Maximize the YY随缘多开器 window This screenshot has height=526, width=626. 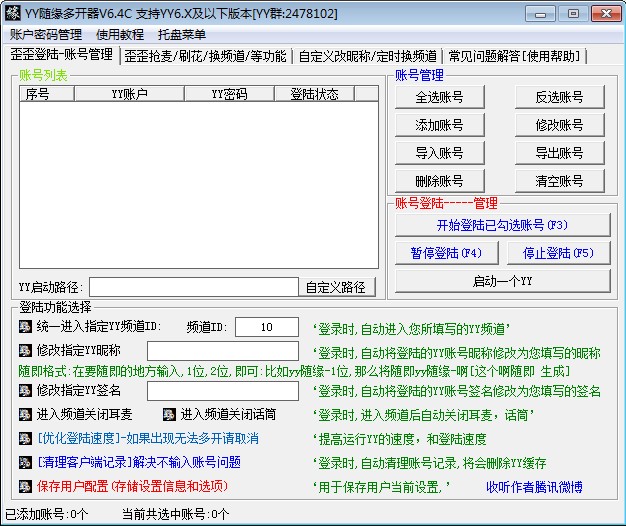(573, 14)
